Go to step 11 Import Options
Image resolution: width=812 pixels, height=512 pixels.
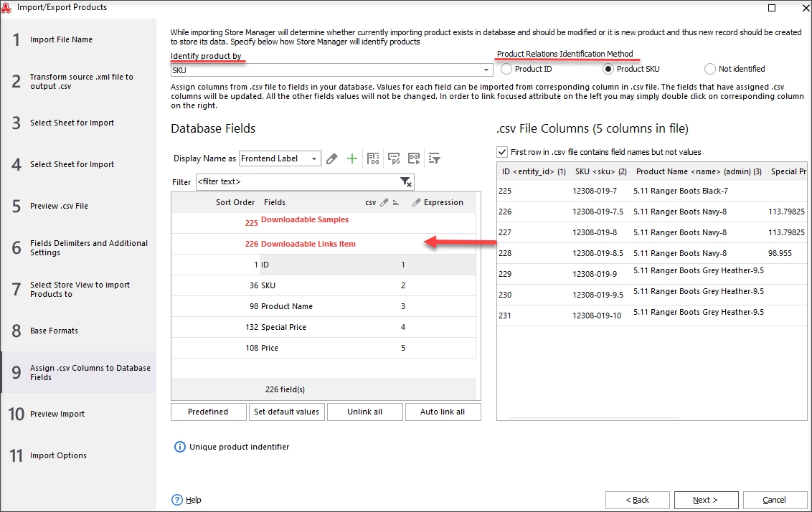tap(78, 455)
